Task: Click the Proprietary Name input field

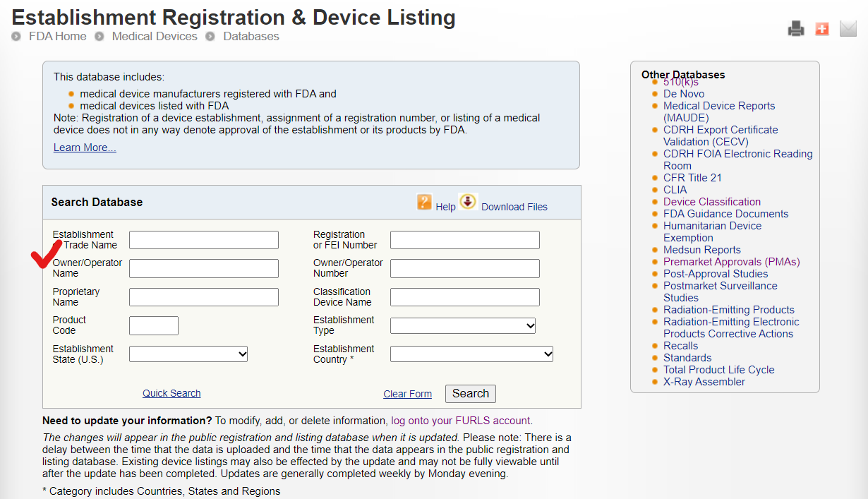Action: pyautogui.click(x=204, y=297)
